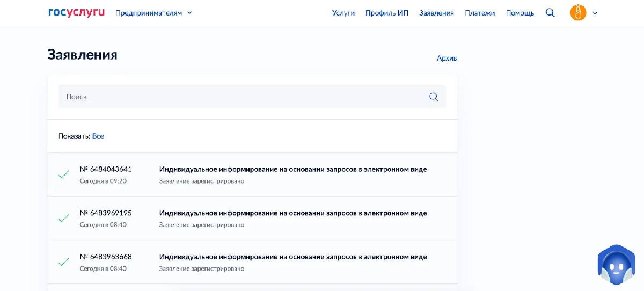Open the Госуслуги logo home page

(x=76, y=12)
